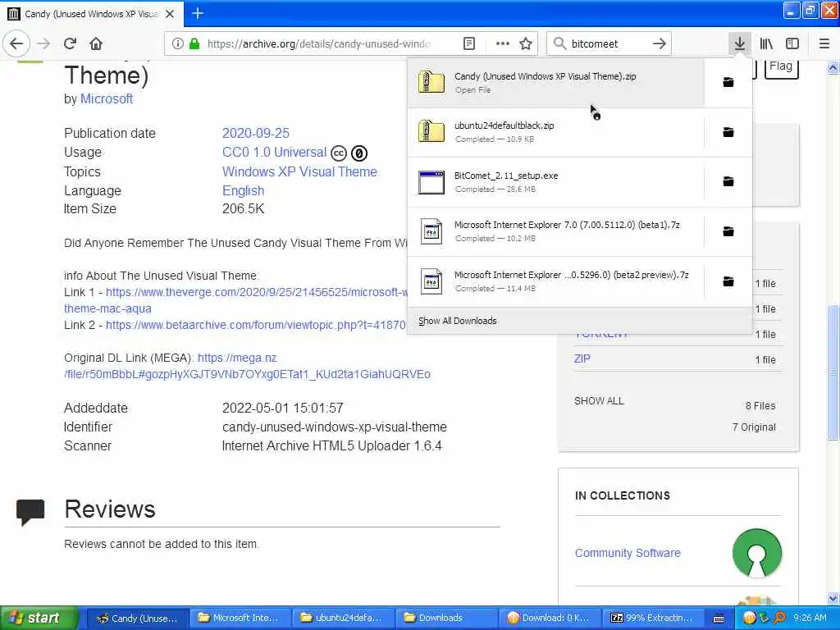Click the scrollbar down arrow
The image size is (840, 630).
(x=833, y=598)
